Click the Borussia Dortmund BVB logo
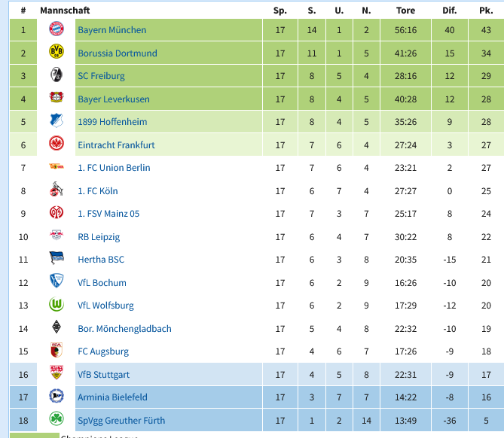The image size is (504, 438). [x=57, y=52]
